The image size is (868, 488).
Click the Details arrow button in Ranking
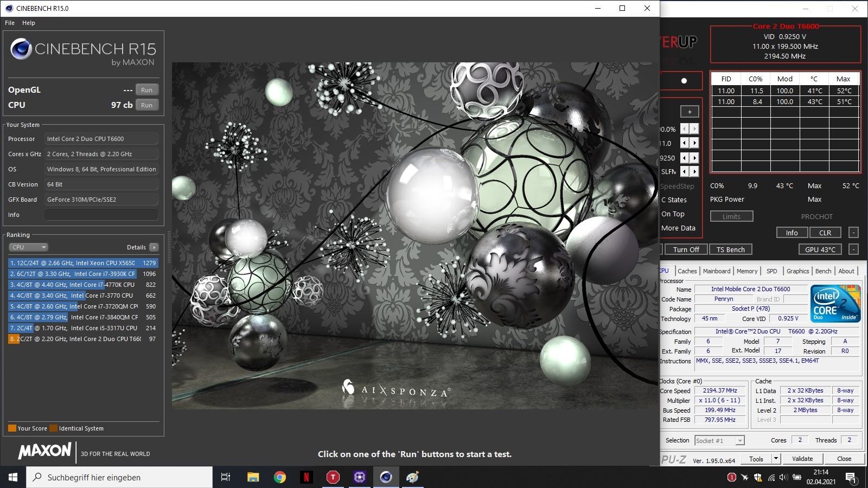pyautogui.click(x=154, y=247)
